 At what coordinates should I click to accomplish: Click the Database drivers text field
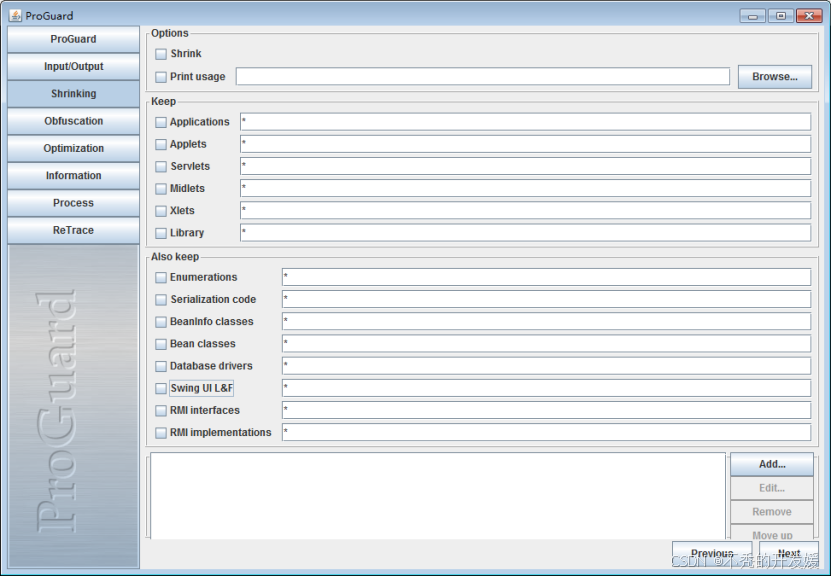(x=546, y=366)
